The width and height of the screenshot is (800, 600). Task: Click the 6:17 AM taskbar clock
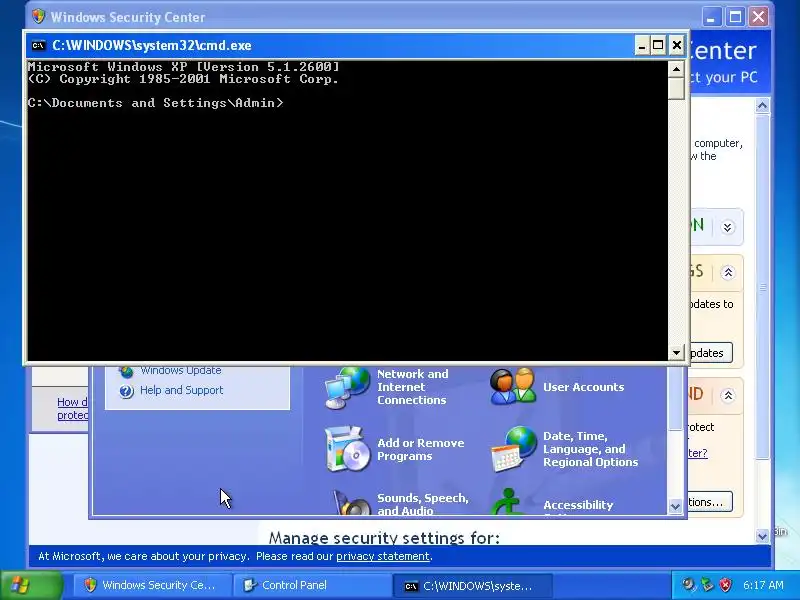[763, 585]
